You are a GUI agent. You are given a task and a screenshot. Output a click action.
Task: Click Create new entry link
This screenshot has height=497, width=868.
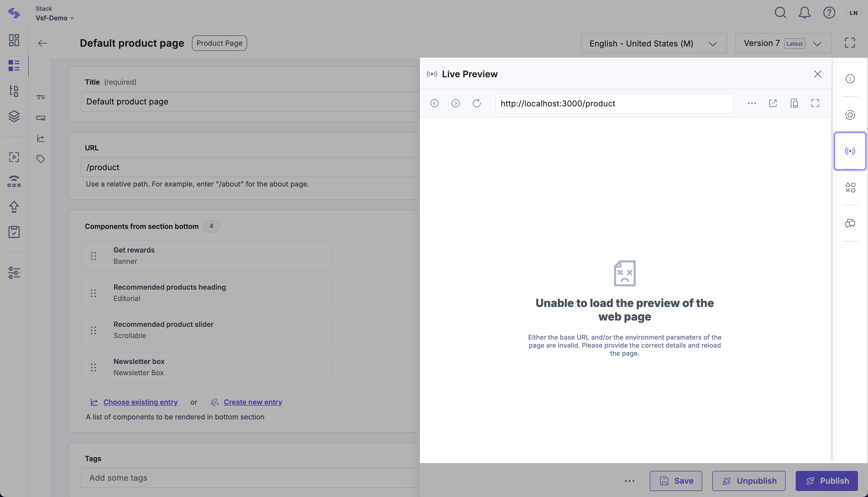253,402
